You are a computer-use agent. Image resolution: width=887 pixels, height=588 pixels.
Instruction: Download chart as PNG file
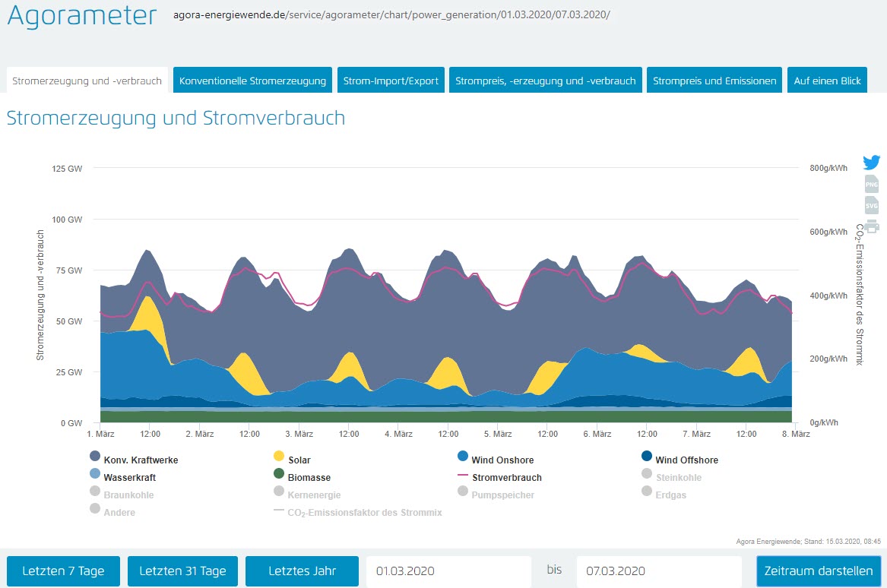tap(871, 183)
